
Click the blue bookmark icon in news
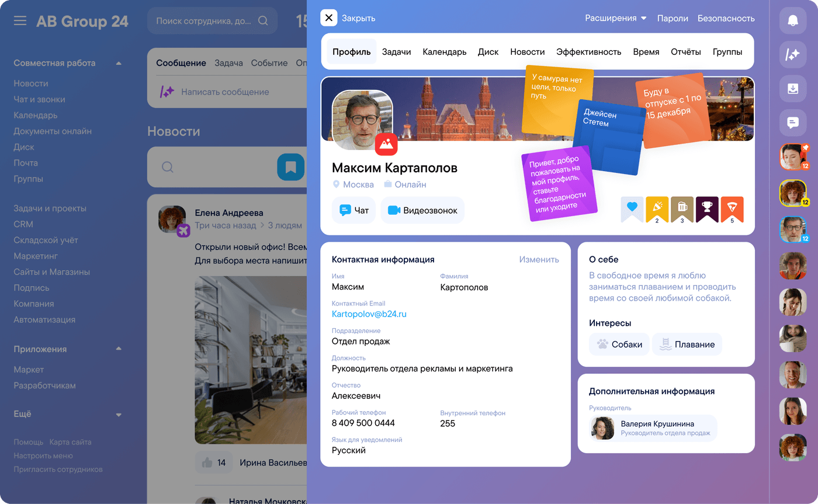pyautogui.click(x=290, y=168)
